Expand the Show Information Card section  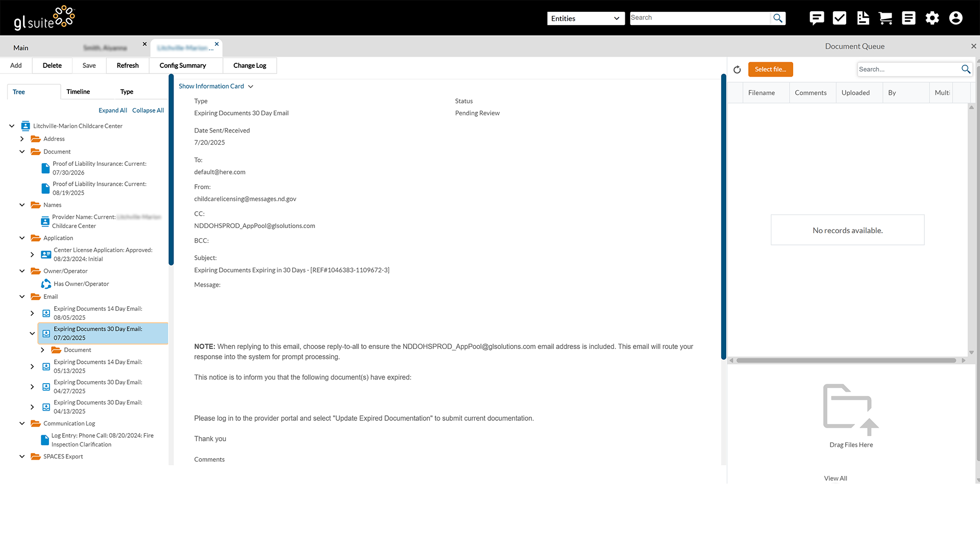pyautogui.click(x=216, y=86)
